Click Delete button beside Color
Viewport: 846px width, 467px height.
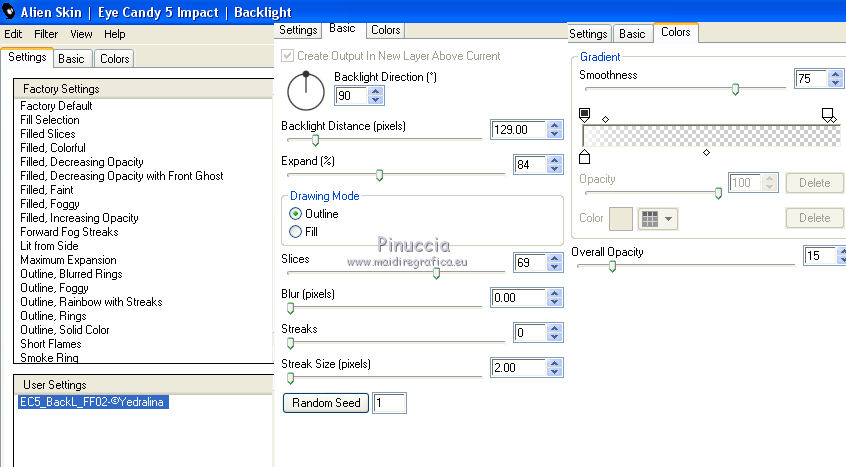814,218
